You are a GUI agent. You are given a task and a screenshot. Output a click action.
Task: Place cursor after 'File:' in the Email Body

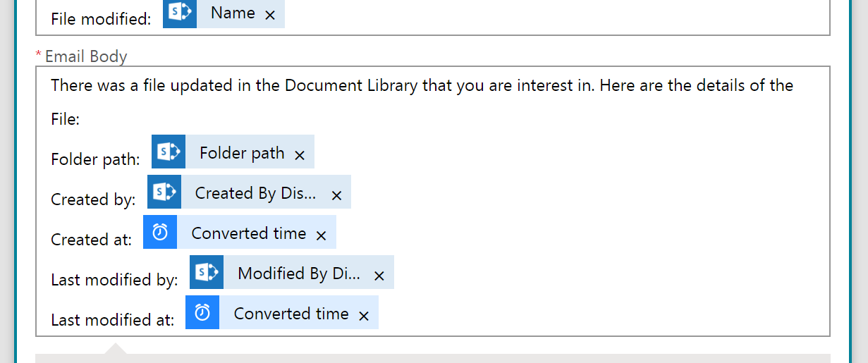point(81,120)
